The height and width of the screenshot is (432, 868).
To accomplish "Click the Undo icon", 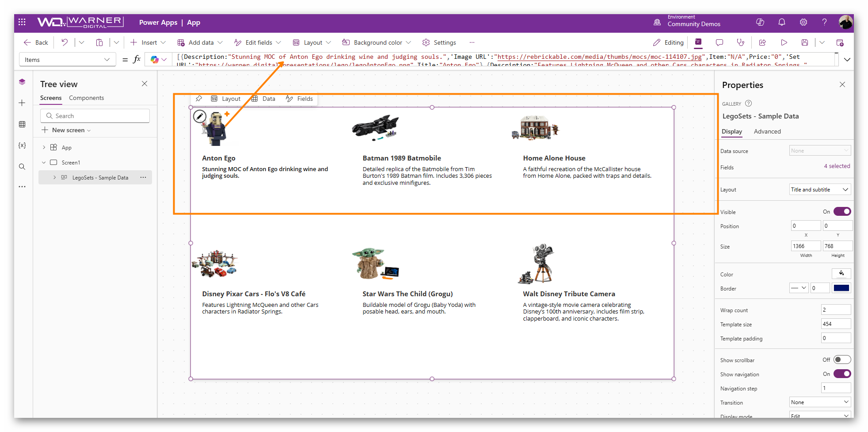I will click(65, 42).
